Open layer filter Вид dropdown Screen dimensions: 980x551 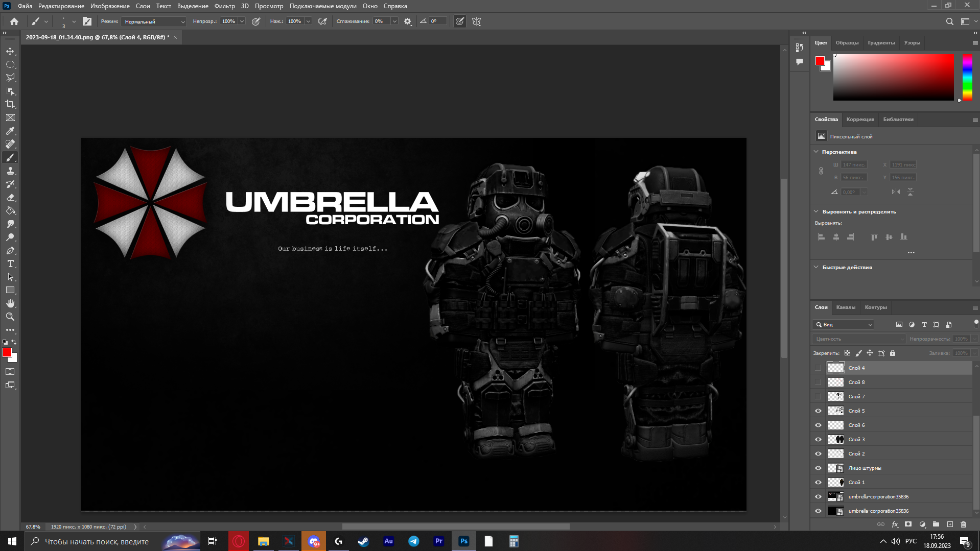[x=844, y=324]
